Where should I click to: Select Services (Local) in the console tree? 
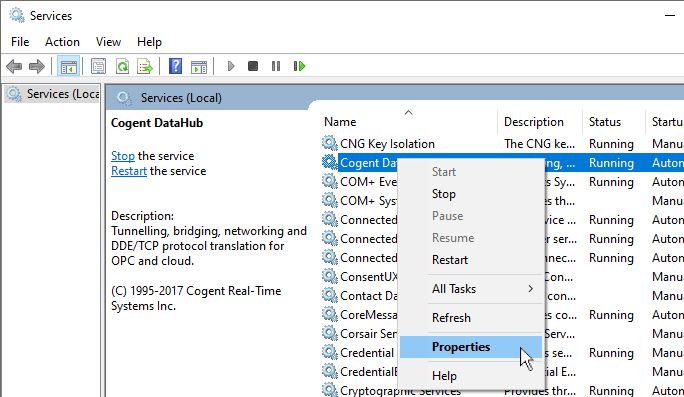click(x=52, y=94)
